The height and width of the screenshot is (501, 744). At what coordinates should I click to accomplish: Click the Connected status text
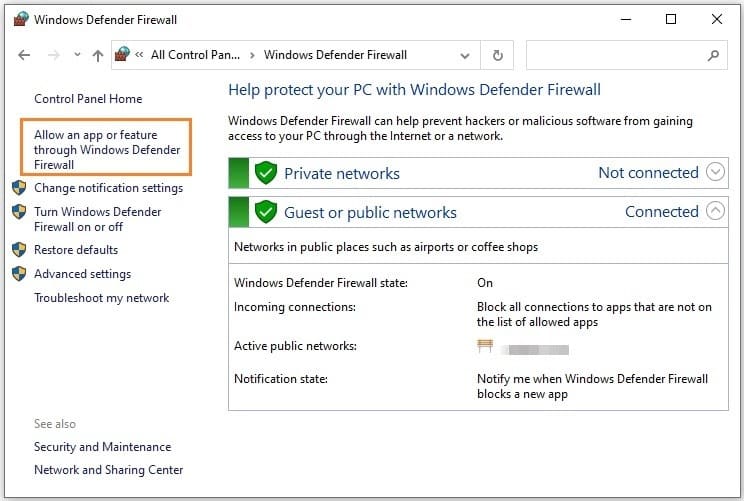coord(661,212)
